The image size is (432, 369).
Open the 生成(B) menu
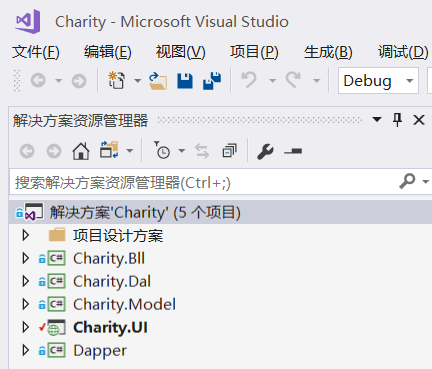[x=328, y=52]
